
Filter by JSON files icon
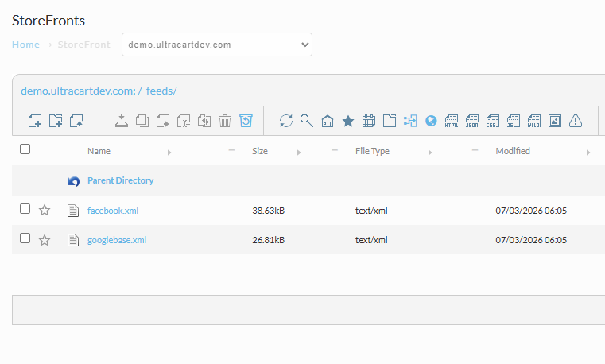coord(472,121)
